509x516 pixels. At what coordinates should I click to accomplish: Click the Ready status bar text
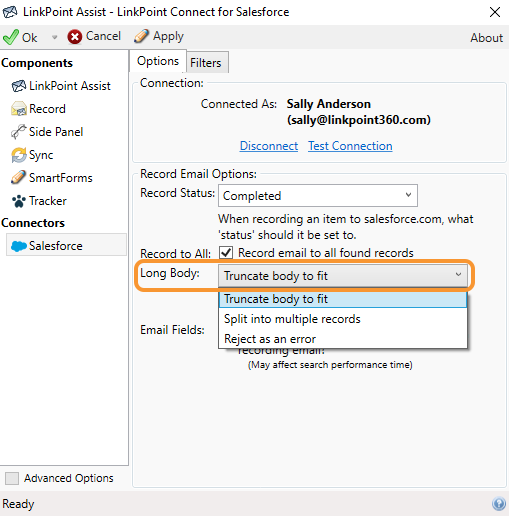tap(18, 504)
